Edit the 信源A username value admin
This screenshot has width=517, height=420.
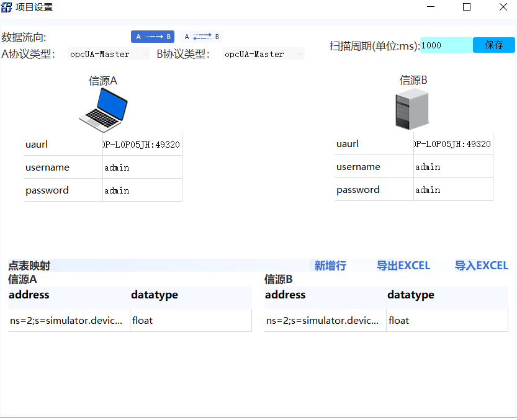point(142,168)
